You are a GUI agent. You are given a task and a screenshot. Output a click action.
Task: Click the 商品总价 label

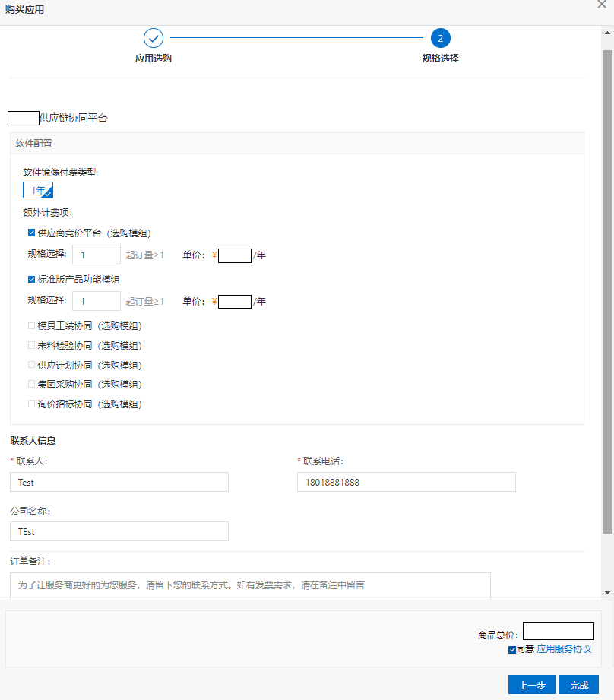[498, 635]
